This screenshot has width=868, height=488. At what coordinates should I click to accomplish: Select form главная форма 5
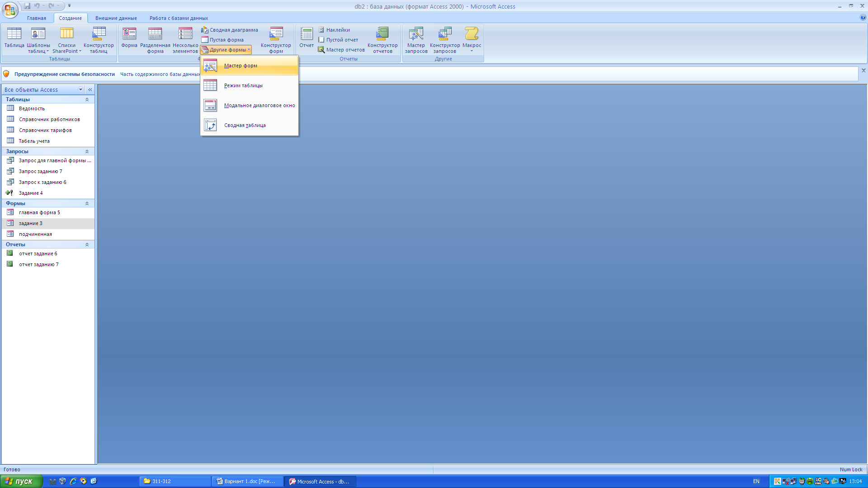coord(48,212)
